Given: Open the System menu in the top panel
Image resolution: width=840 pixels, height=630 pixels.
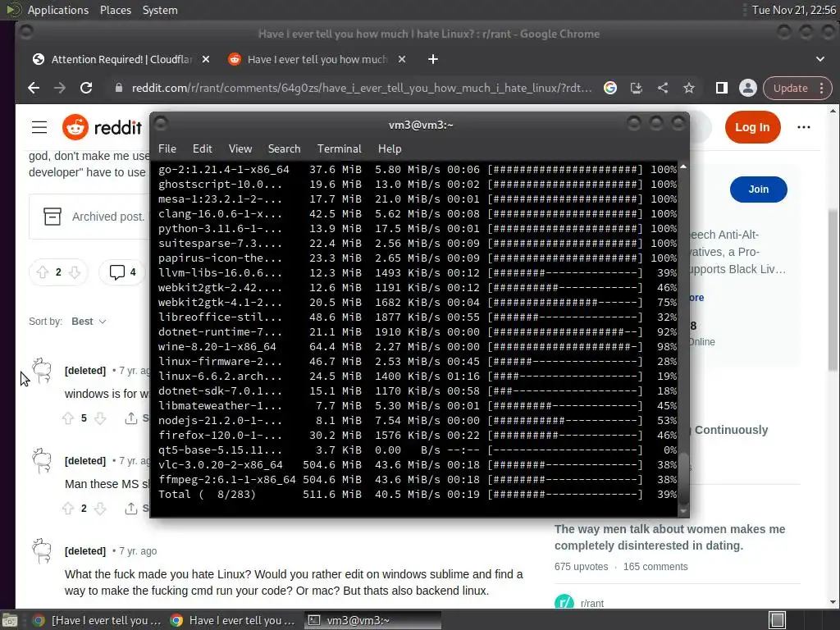Looking at the screenshot, I should (x=160, y=10).
